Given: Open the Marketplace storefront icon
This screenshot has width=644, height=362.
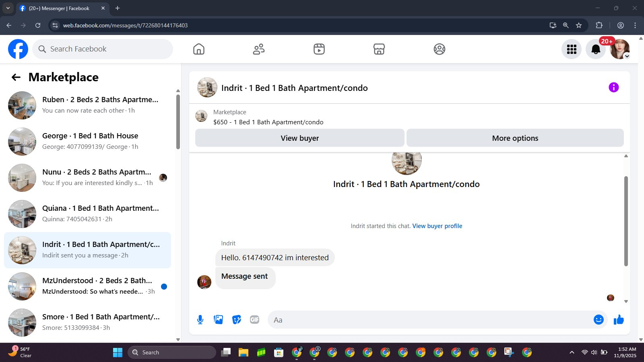Looking at the screenshot, I should [x=379, y=49].
